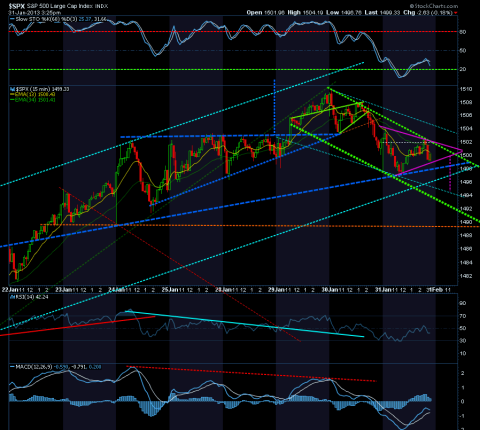Click the 22 Jan date on time axis
The image size is (480, 430).
(x=10, y=290)
